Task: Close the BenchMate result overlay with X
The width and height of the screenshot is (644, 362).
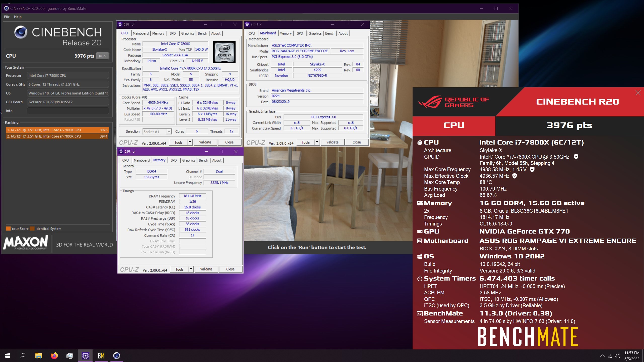Action: 638,93
